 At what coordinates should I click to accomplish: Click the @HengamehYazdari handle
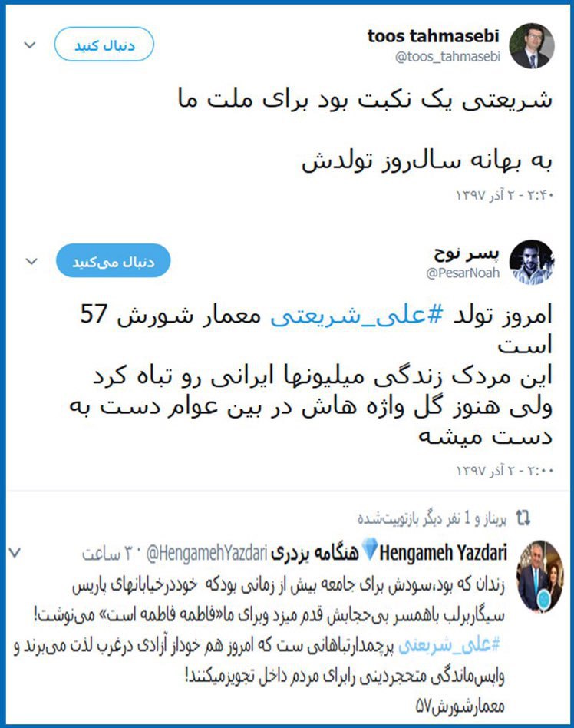[207, 554]
